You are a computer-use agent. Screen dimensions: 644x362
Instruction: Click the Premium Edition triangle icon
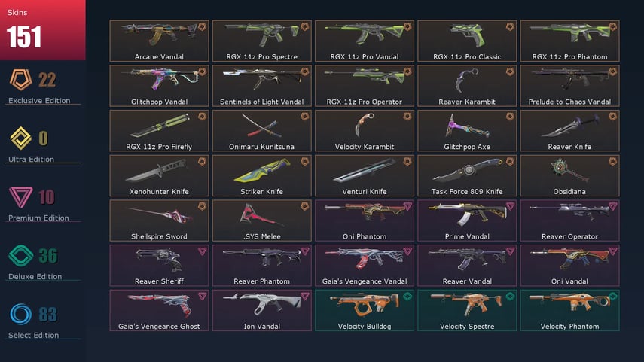click(x=20, y=196)
